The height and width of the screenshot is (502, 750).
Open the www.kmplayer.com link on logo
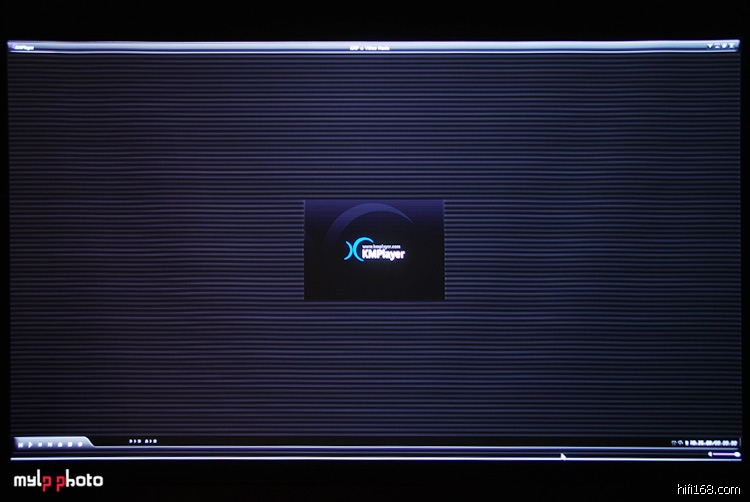pyautogui.click(x=380, y=244)
